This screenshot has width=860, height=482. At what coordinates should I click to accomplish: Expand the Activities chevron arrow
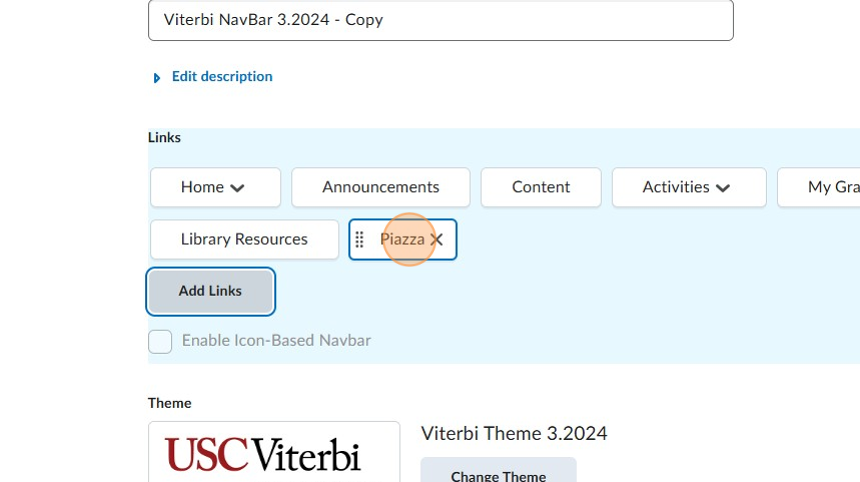tap(723, 188)
